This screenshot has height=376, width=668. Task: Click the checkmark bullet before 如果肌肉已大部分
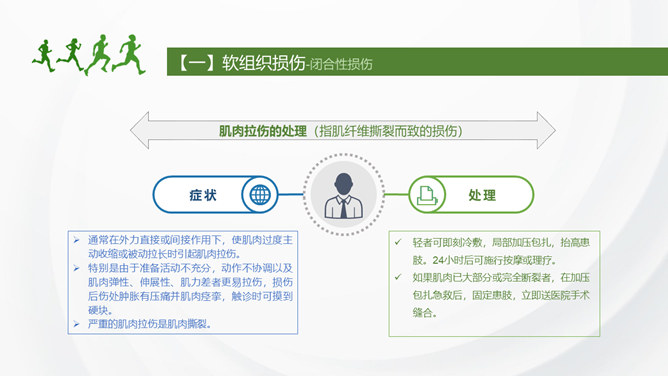pos(398,277)
